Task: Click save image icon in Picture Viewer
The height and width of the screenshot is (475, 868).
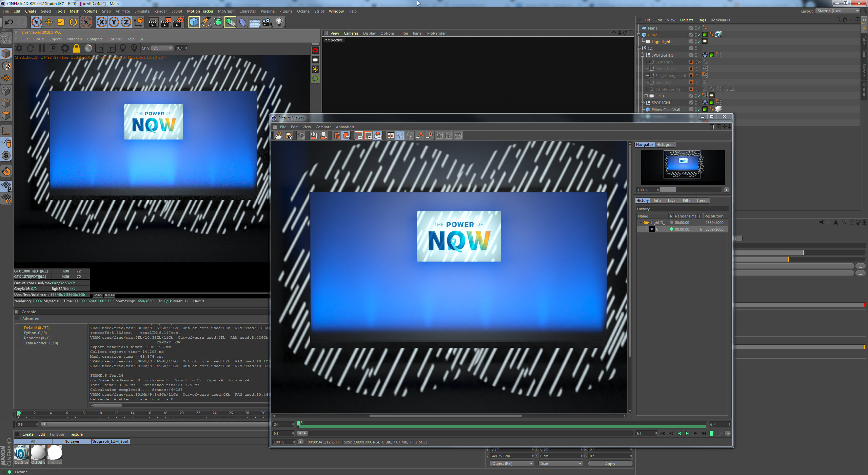Action: click(289, 136)
